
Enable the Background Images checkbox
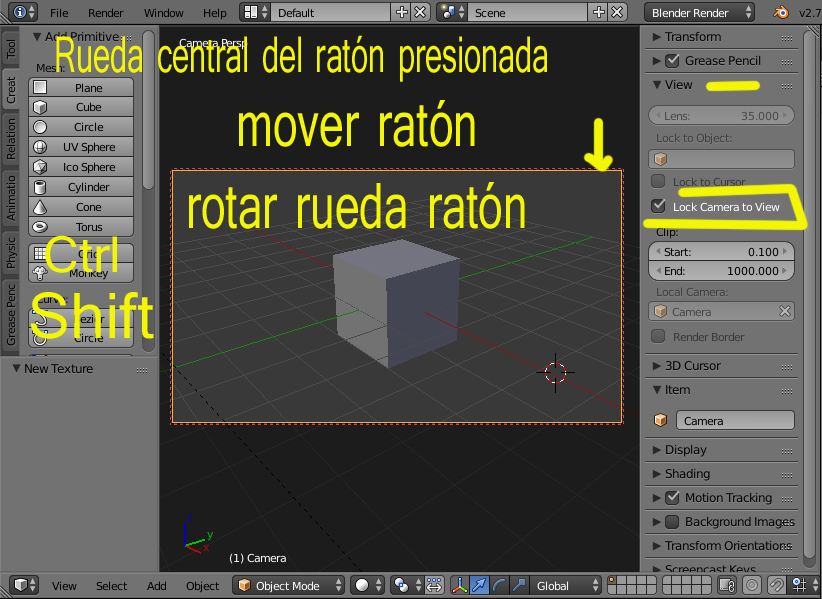click(672, 521)
